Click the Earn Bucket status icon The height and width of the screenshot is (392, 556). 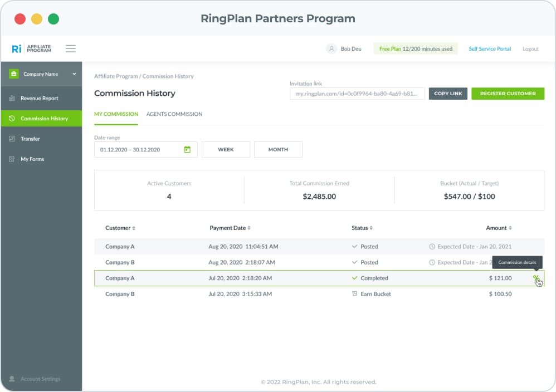354,294
